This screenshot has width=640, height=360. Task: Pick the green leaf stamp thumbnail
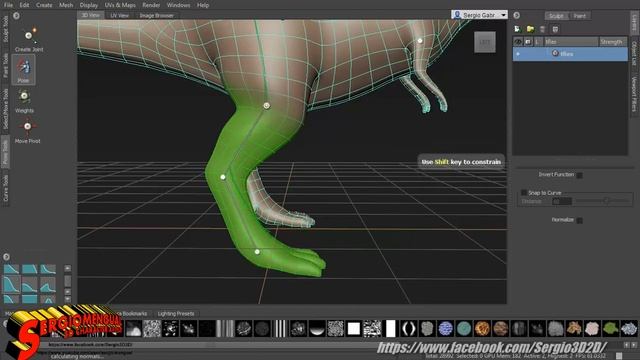click(611, 328)
